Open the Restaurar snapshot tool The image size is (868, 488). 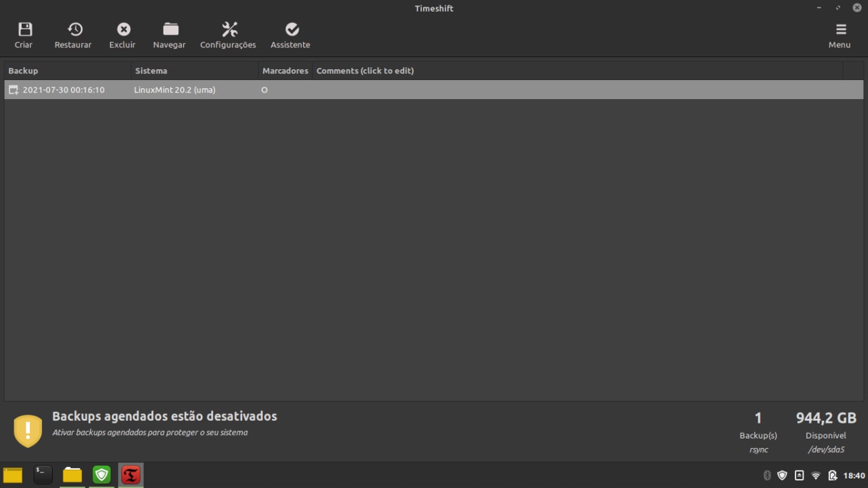pos(73,35)
